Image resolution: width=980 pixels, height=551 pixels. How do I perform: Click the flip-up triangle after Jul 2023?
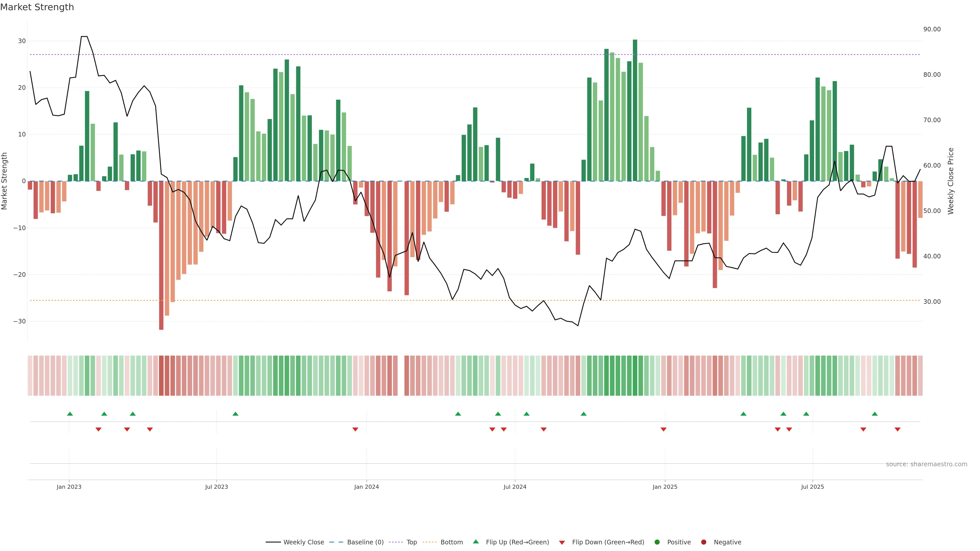(x=236, y=414)
